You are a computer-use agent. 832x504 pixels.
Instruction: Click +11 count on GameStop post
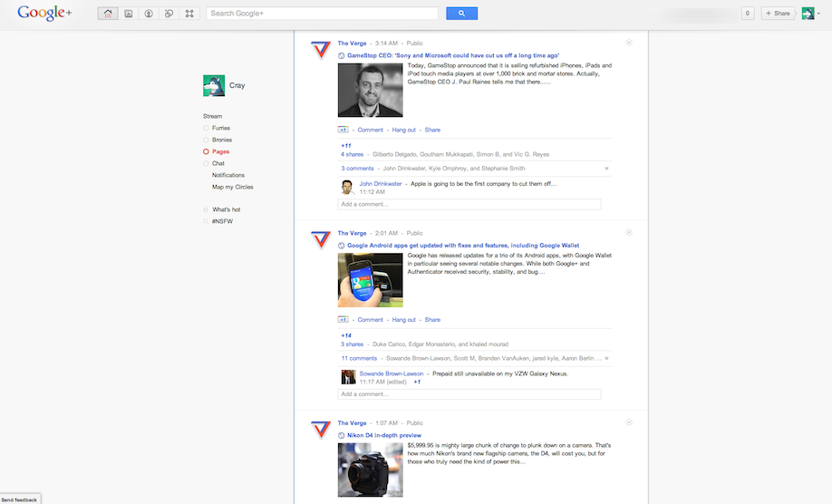(x=346, y=145)
